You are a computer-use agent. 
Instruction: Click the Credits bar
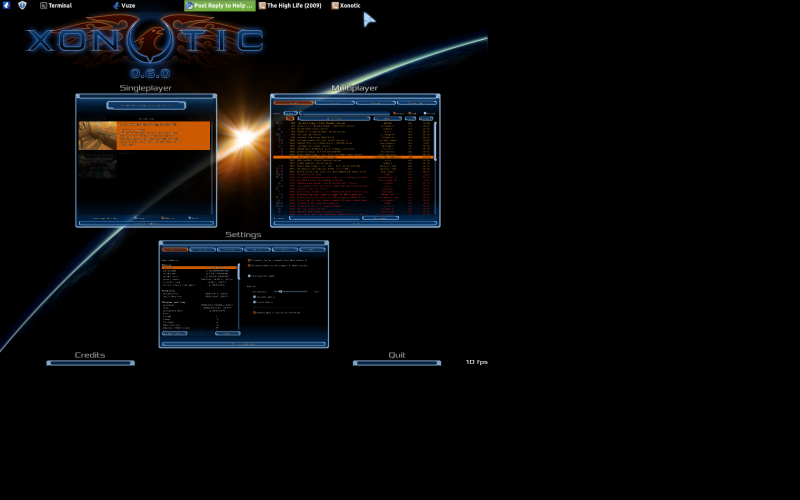click(90, 363)
